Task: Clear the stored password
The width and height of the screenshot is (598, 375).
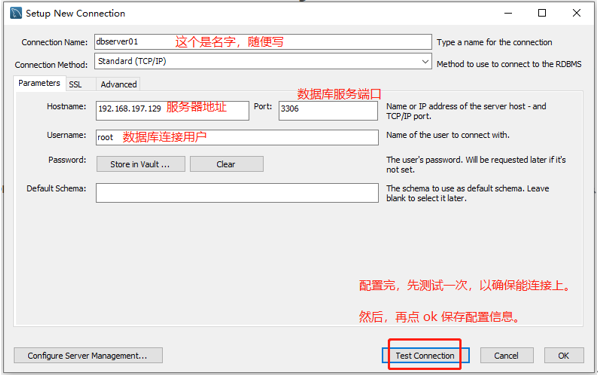Action: [x=227, y=164]
